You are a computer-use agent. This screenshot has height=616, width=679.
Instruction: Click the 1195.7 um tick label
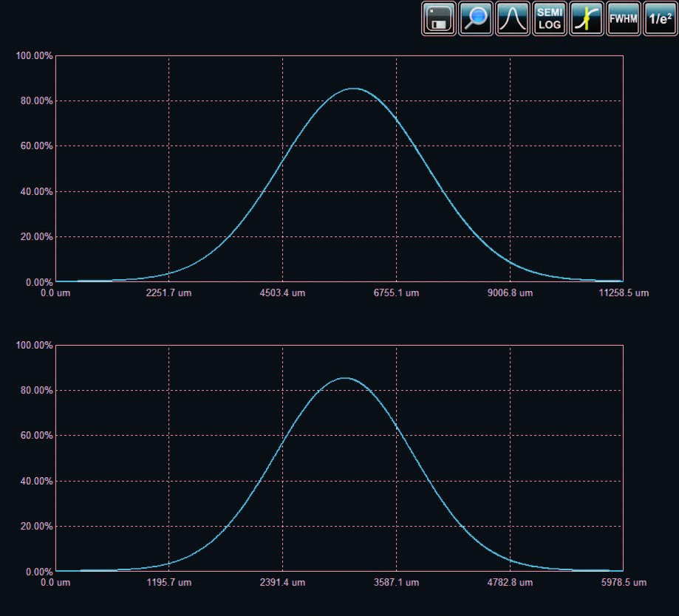pos(169,583)
